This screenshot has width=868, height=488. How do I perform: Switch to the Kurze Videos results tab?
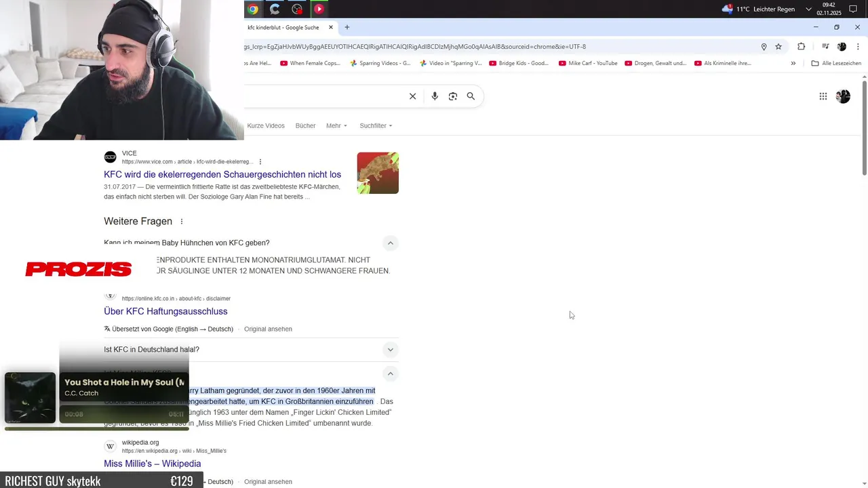266,125
